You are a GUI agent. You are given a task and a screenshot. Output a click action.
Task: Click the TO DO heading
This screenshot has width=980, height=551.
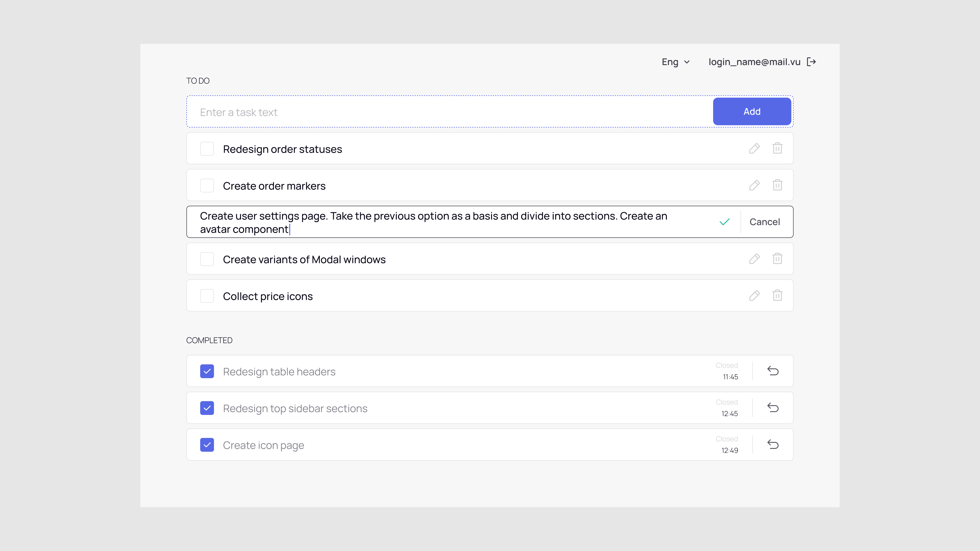(198, 81)
